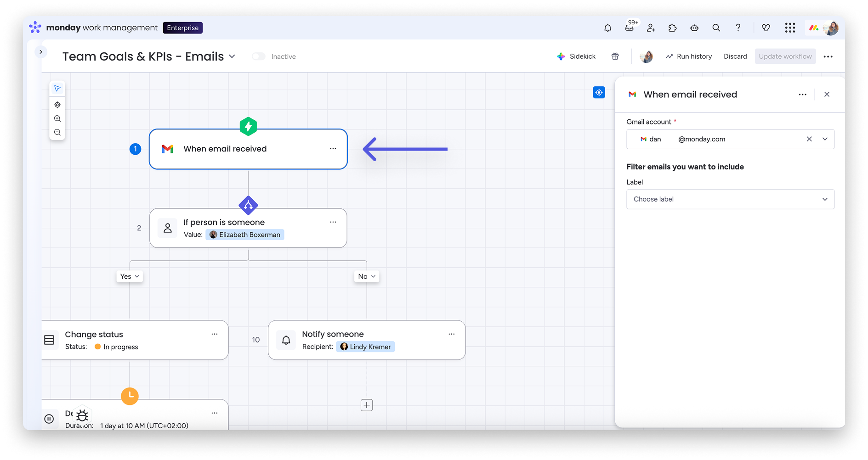Click the blue condition diamond icon
Image resolution: width=868 pixels, height=460 pixels.
coord(248,205)
